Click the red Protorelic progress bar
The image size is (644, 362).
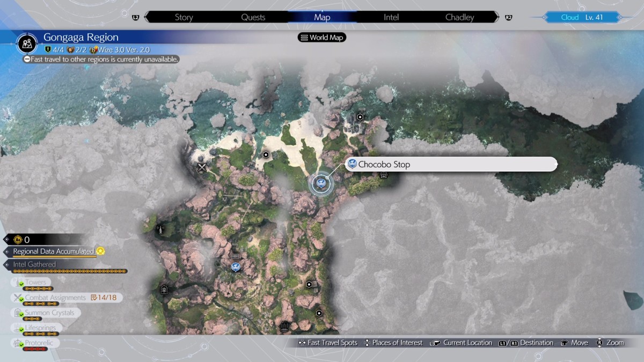tap(36, 349)
